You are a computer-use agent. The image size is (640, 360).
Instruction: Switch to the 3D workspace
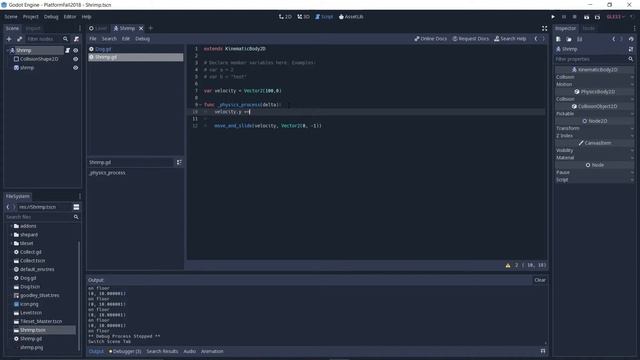coord(303,17)
